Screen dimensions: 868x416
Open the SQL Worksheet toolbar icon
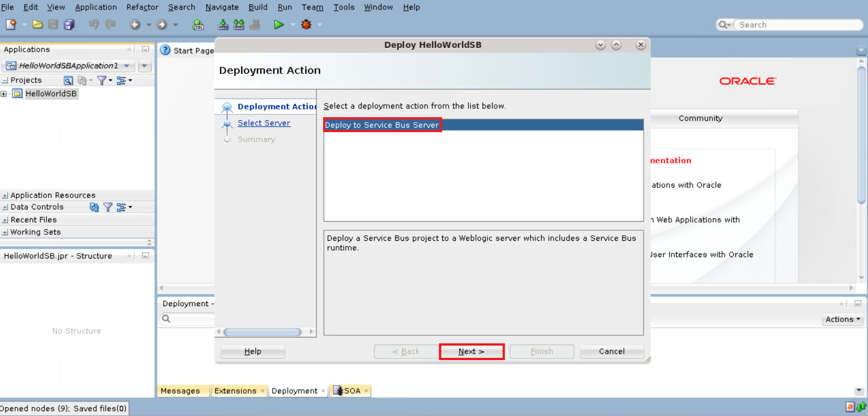198,25
